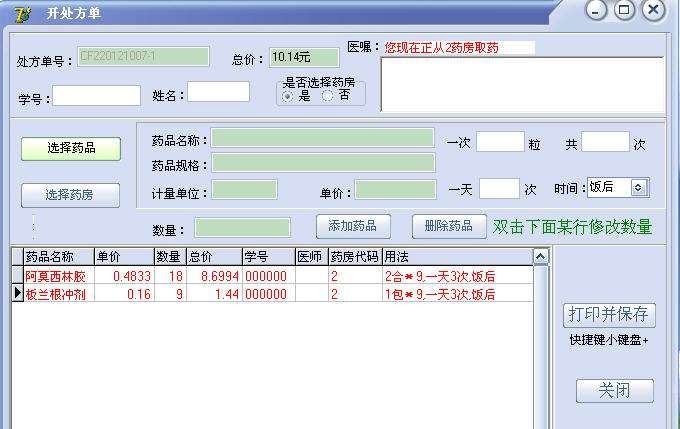The image size is (680, 429).
Task: Click the row selector arrow of 板兰根冲剂
Action: coord(17,294)
